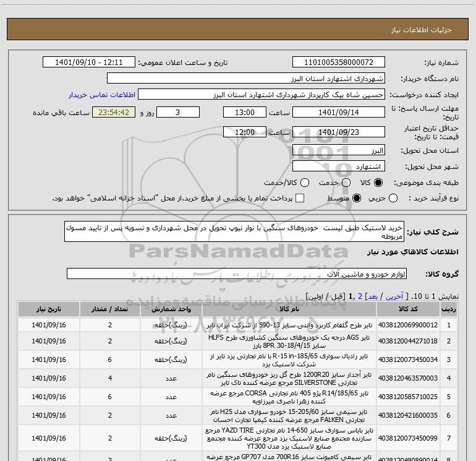Click item code 403812042160003 5
476x461 pixels.
tap(408, 415)
